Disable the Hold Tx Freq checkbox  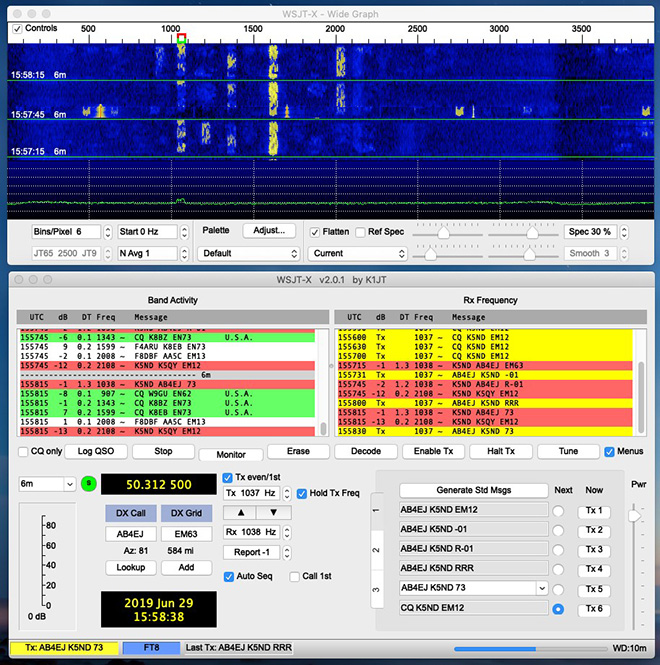click(303, 493)
